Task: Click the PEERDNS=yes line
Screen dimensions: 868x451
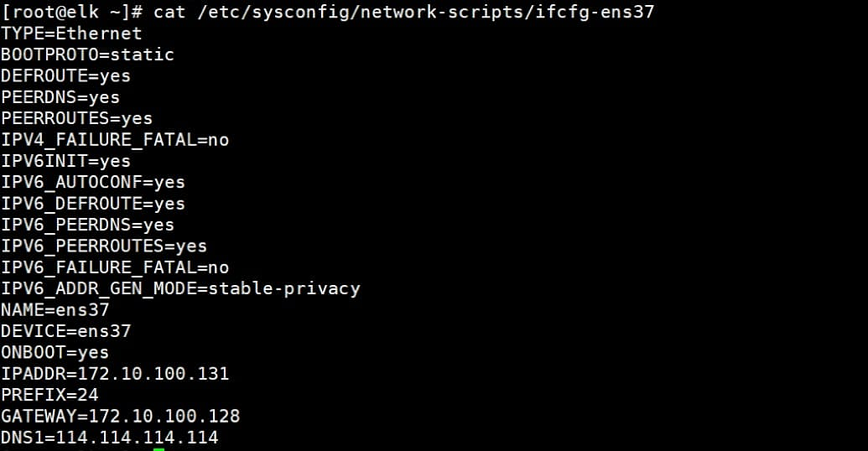Action: pos(60,97)
